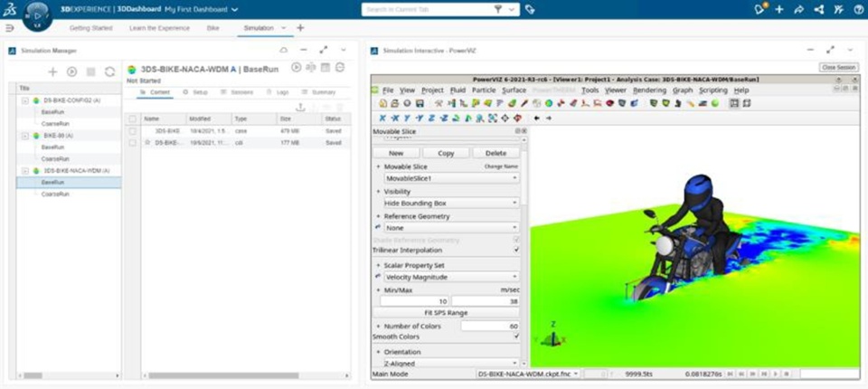Toggle the Smooth Colors checkbox
This screenshot has width=868, height=389.
516,337
